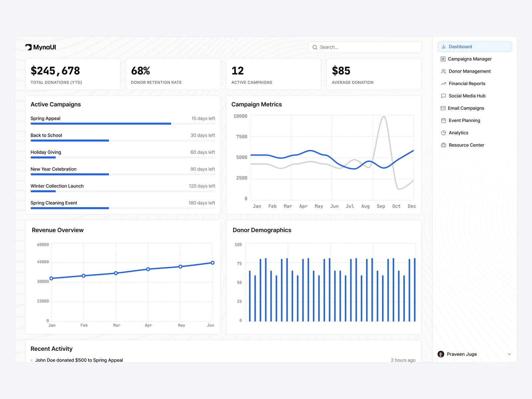The height and width of the screenshot is (399, 532).
Task: Click the Donor Management users icon
Action: click(x=443, y=71)
